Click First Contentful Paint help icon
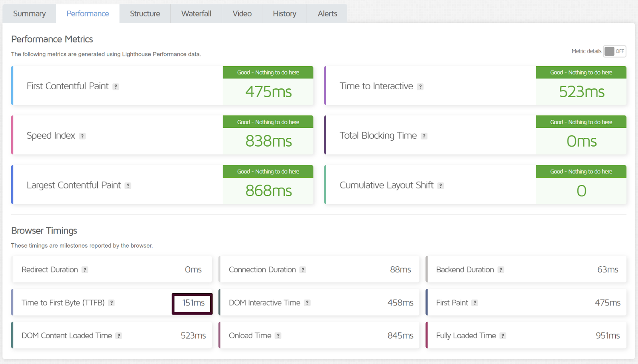The height and width of the screenshot is (364, 638). pyautogui.click(x=116, y=86)
